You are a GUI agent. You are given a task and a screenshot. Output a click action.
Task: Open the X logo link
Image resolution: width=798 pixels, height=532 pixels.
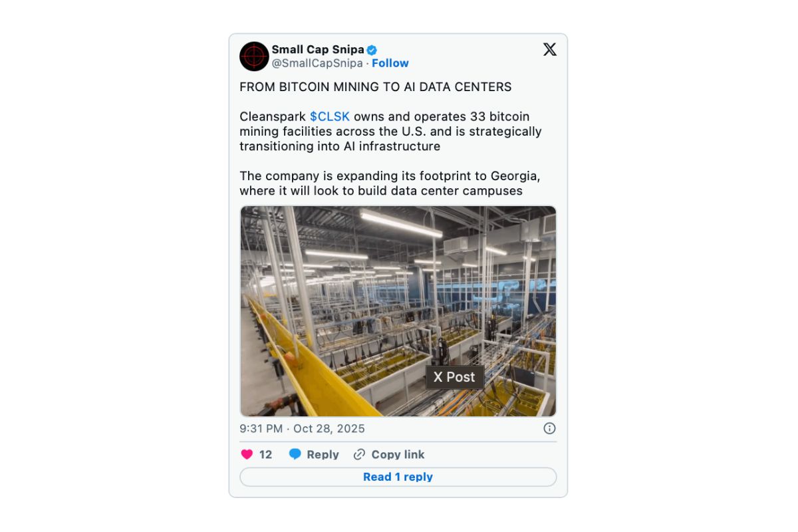(x=549, y=49)
